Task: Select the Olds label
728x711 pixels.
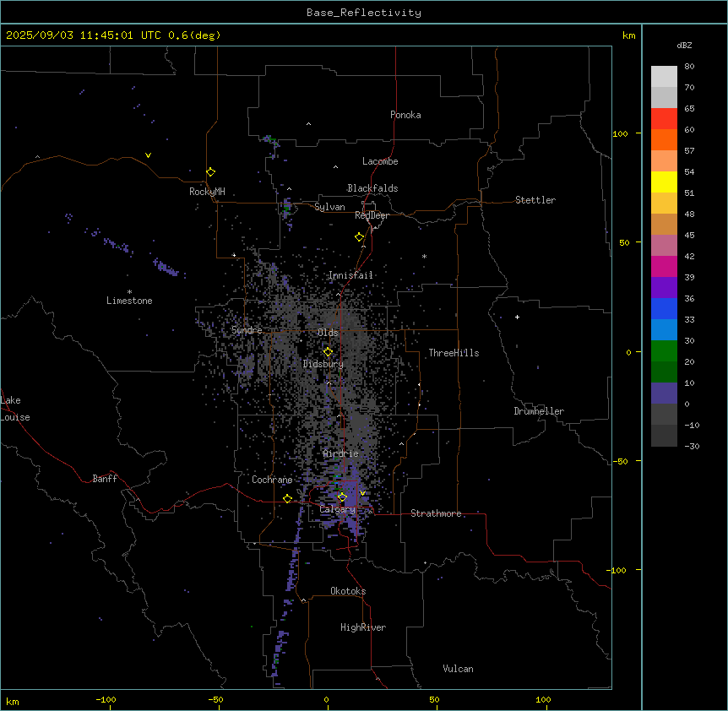Action: point(328,333)
